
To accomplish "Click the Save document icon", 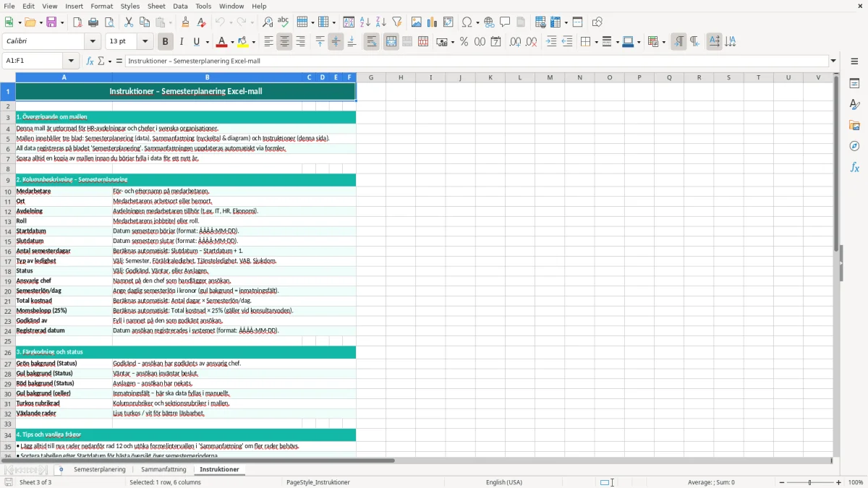I will pyautogui.click(x=52, y=22).
